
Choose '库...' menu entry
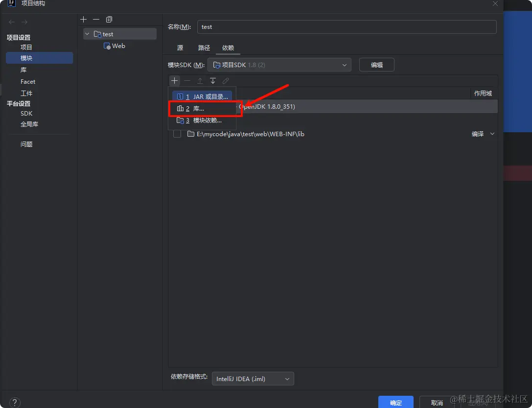(202, 109)
